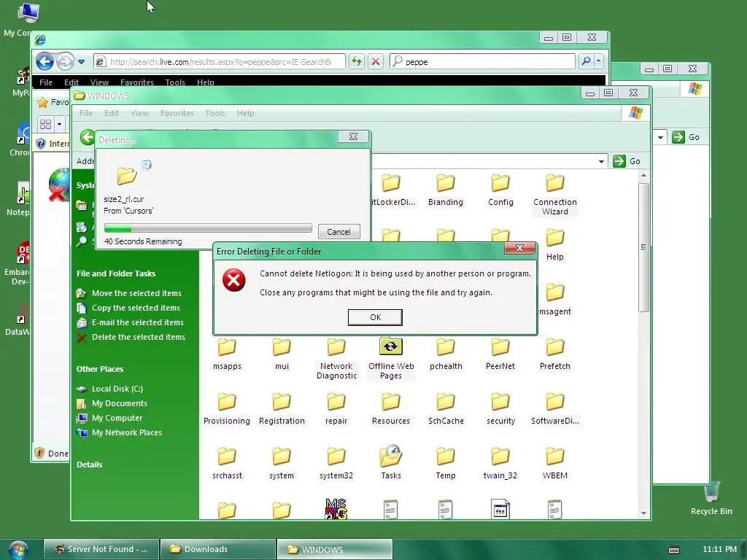The height and width of the screenshot is (560, 747).
Task: Select the PeerNet folder
Action: (500, 354)
